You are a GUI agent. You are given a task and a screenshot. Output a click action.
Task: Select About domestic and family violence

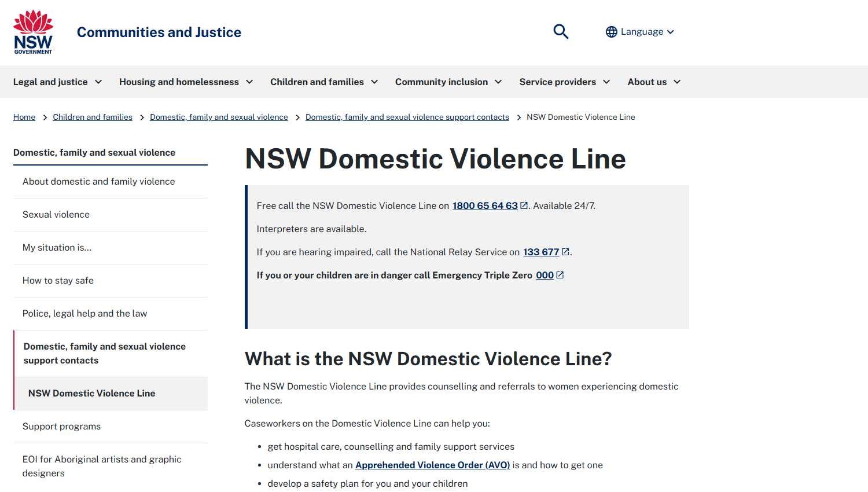111,182
